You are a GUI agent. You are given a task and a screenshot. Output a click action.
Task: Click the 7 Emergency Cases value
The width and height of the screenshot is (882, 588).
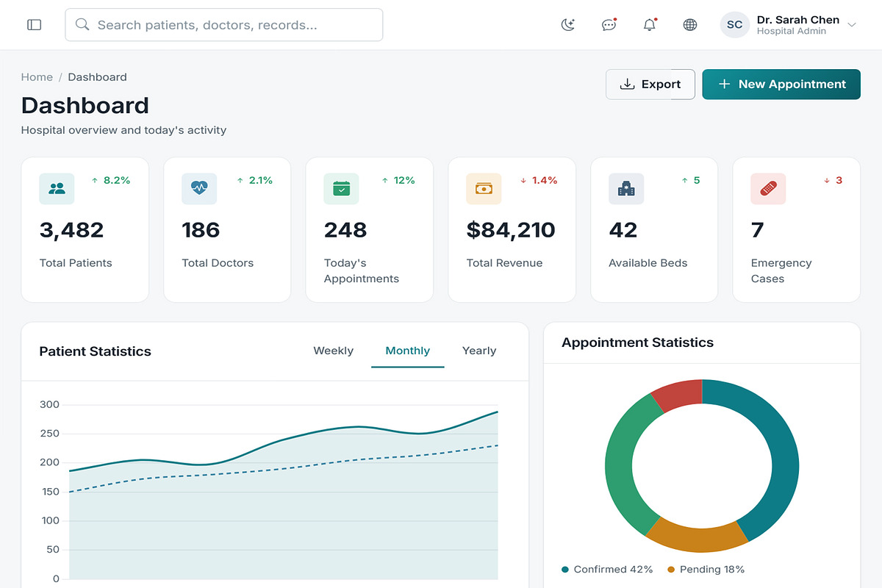click(758, 230)
